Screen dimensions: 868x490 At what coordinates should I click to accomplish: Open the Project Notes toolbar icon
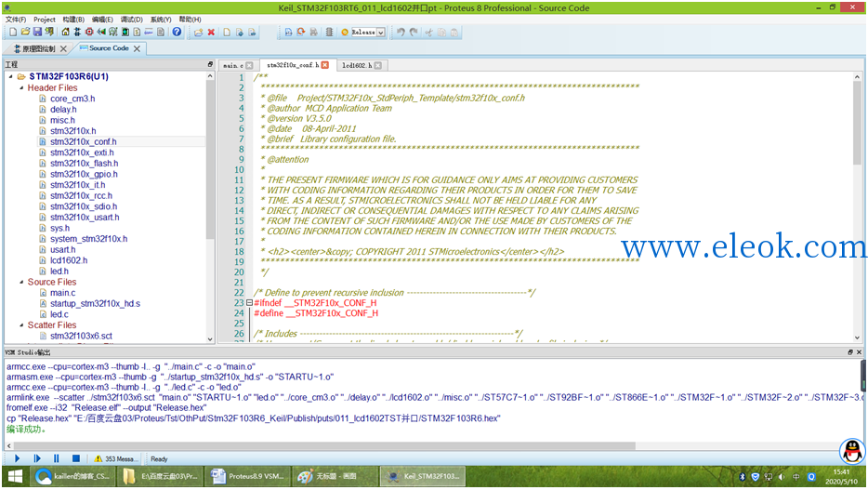point(161,33)
